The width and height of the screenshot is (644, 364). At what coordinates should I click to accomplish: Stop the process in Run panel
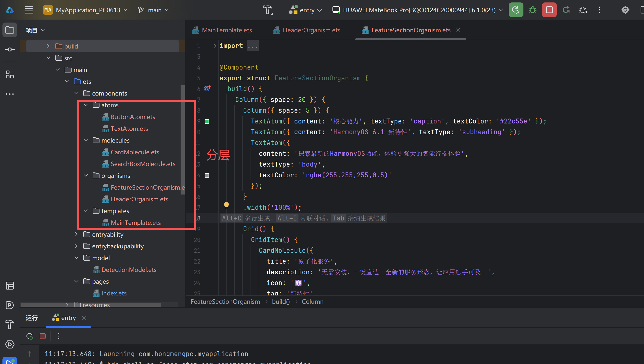tap(42, 336)
